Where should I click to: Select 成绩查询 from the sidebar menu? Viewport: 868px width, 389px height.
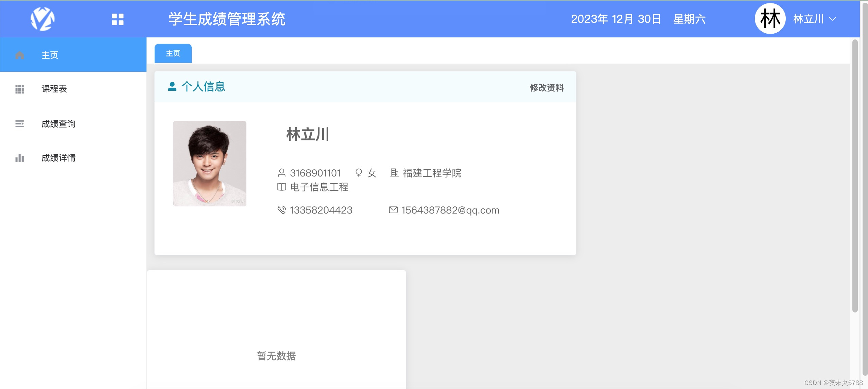click(x=58, y=123)
